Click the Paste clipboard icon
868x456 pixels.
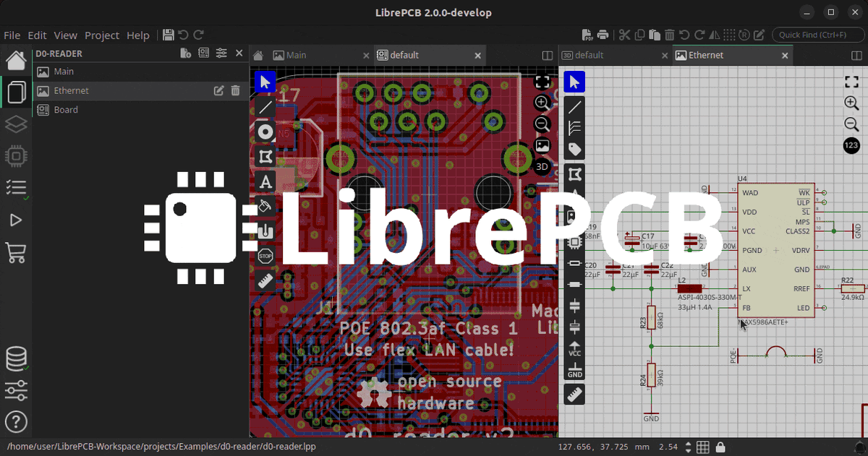coord(655,35)
